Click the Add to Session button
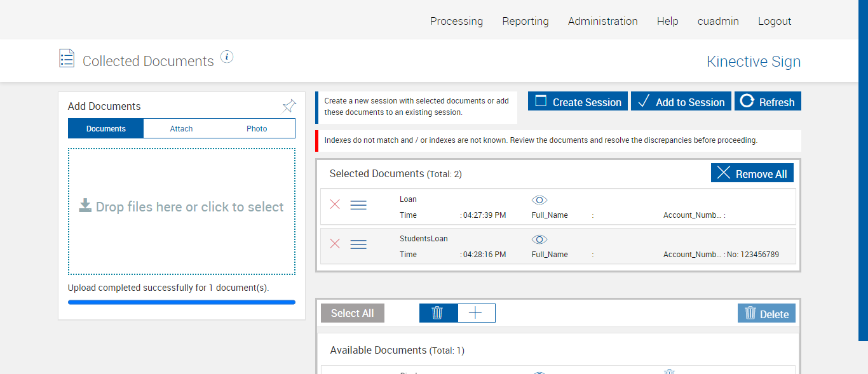Screen dimensions: 868x374 681,102
